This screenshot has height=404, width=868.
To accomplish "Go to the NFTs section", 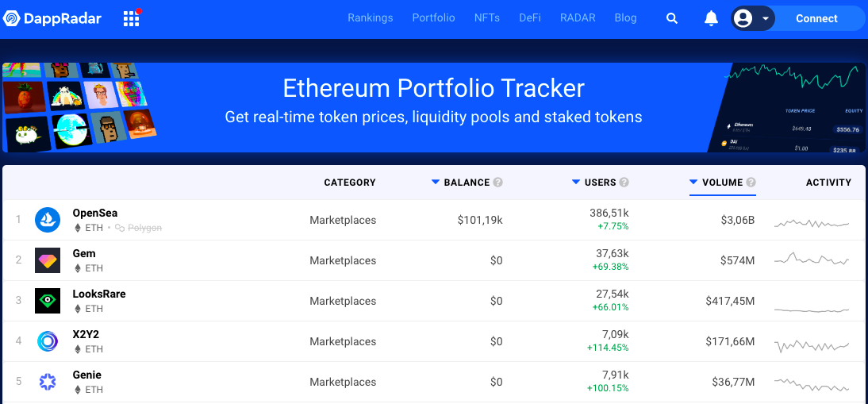I will [x=487, y=17].
